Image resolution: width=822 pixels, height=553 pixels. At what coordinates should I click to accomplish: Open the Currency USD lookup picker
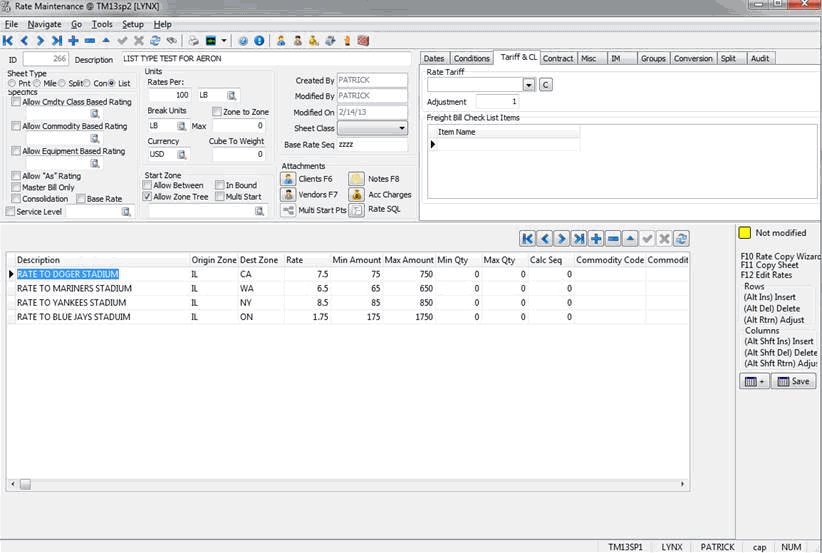click(x=182, y=154)
